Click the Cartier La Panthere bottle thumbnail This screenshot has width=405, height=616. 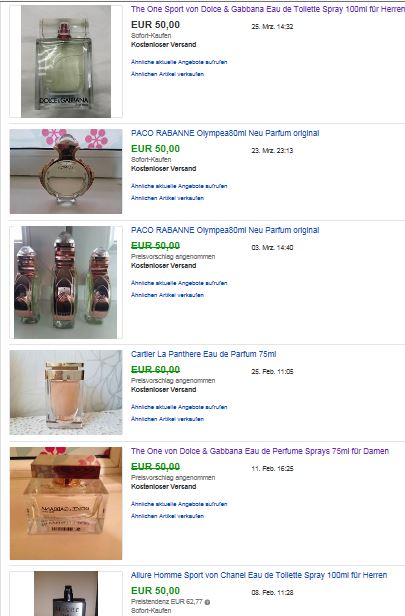tap(66, 392)
